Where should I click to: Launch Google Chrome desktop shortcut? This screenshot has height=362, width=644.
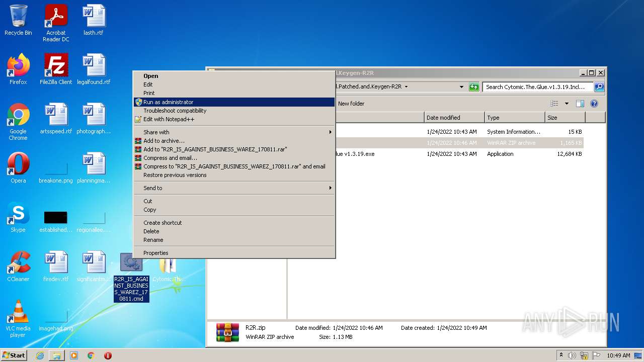(18, 121)
